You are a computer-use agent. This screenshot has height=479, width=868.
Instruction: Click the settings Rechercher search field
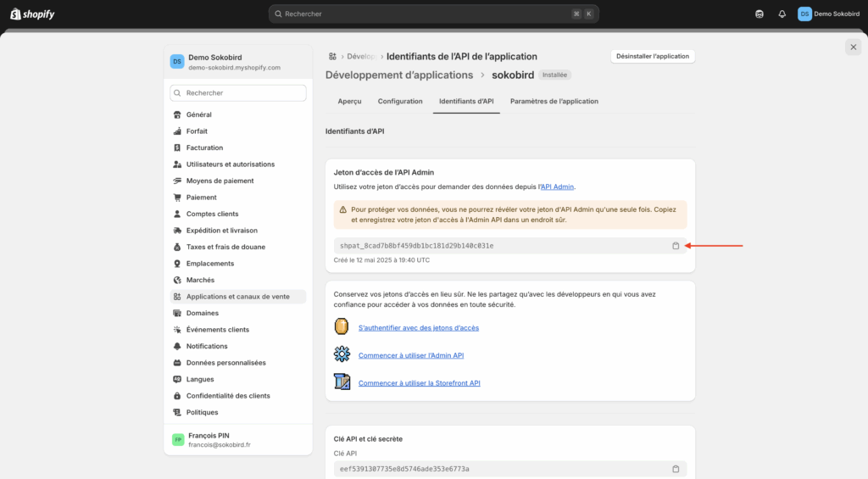click(238, 92)
